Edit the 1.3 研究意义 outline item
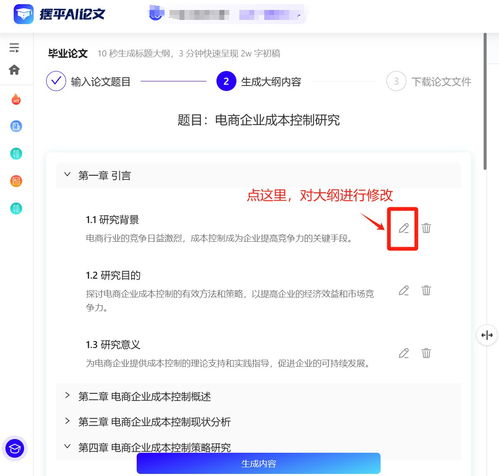The width and height of the screenshot is (499, 476). 404,353
